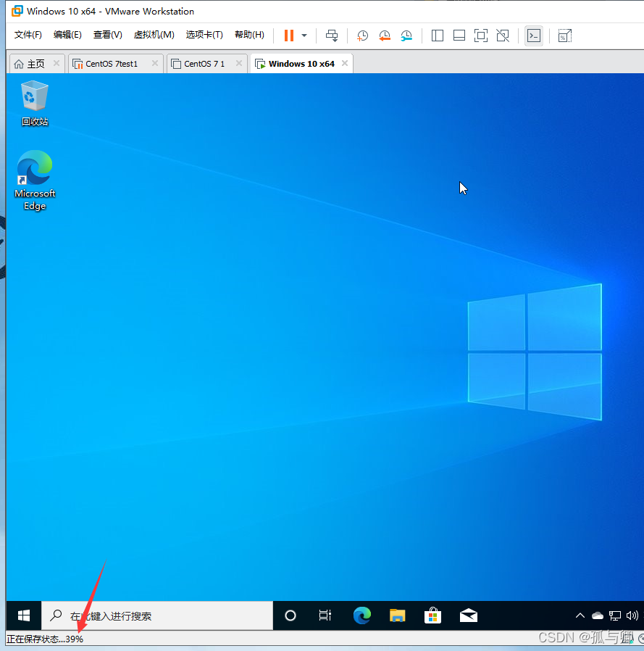Click the VMware Workstation title bar icon
The width and height of the screenshot is (644, 651).
coord(17,11)
